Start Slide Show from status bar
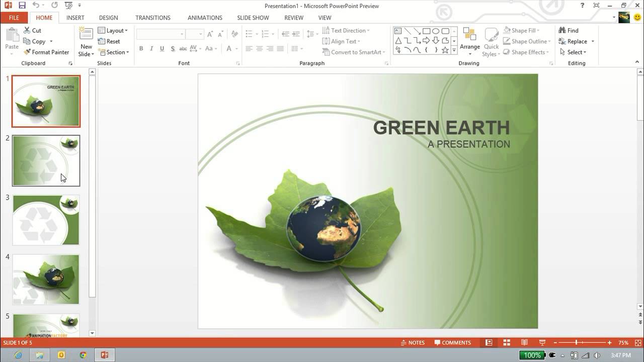644x362 pixels. tap(542, 342)
